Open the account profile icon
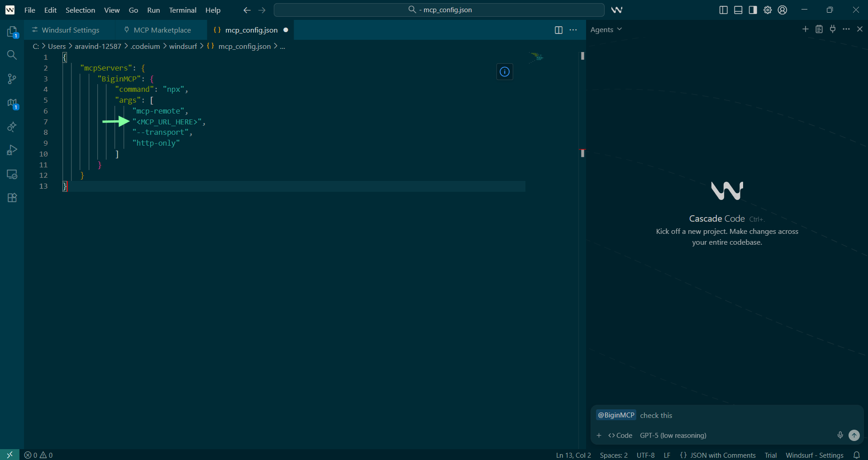This screenshot has width=868, height=460. point(782,10)
